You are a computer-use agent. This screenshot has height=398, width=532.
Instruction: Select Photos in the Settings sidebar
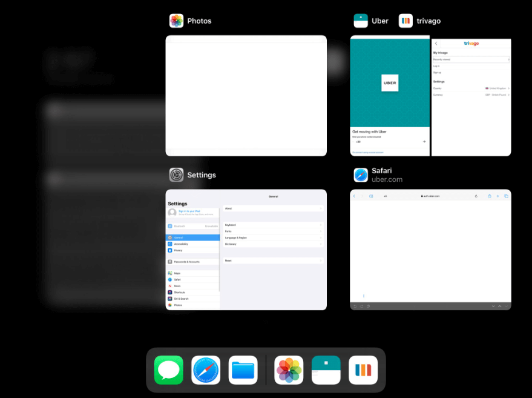click(x=192, y=305)
